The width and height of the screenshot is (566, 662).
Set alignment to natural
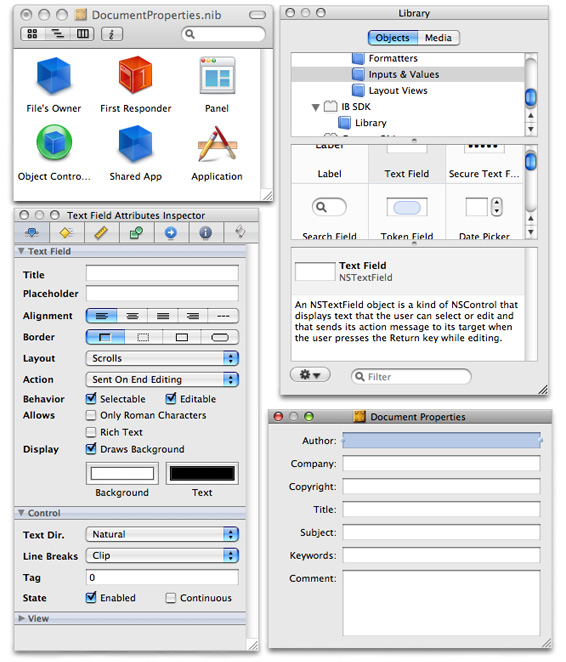[223, 316]
